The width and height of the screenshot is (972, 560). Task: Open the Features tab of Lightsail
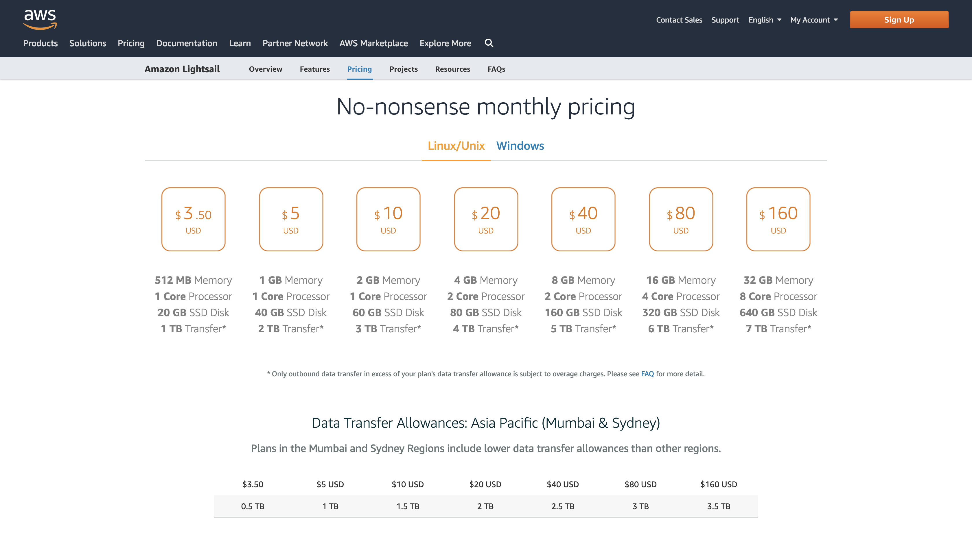[314, 69]
